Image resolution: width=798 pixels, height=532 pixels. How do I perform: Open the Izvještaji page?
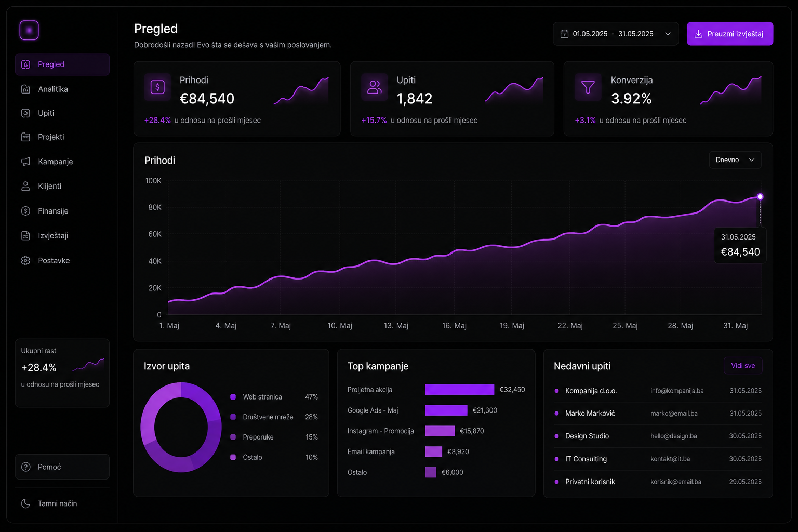(x=62, y=235)
